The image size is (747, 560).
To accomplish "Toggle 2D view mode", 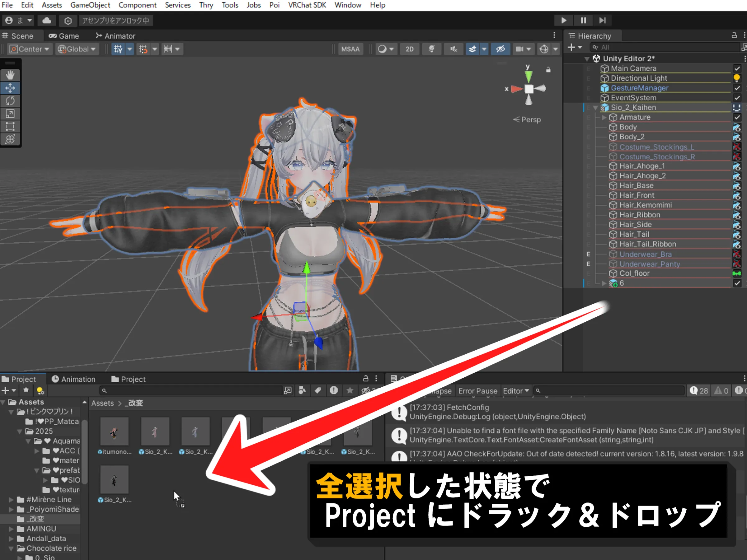I will (x=409, y=49).
